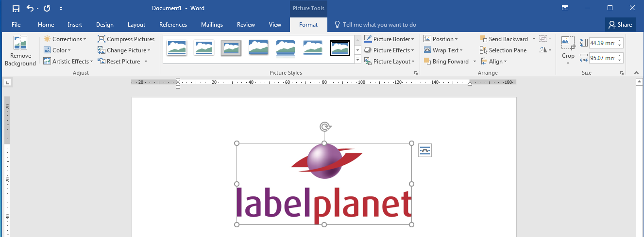Click the Undo arrow icon
The image size is (644, 237).
(30, 8)
